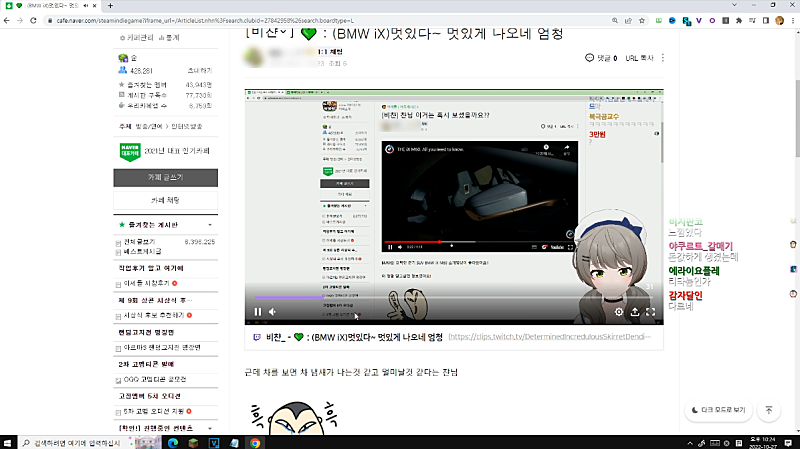Show hidden system tray icons
Viewport: 800px width, 449px height.
(x=690, y=443)
